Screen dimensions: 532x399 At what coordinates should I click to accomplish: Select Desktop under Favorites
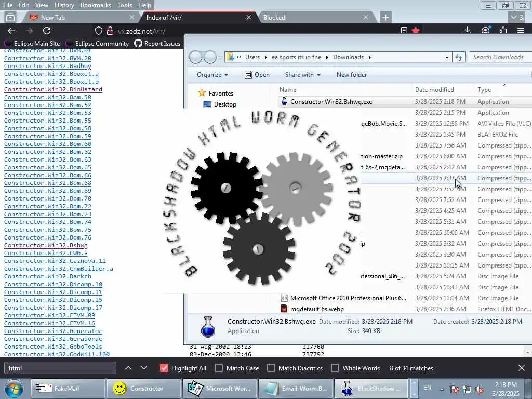tap(220, 104)
